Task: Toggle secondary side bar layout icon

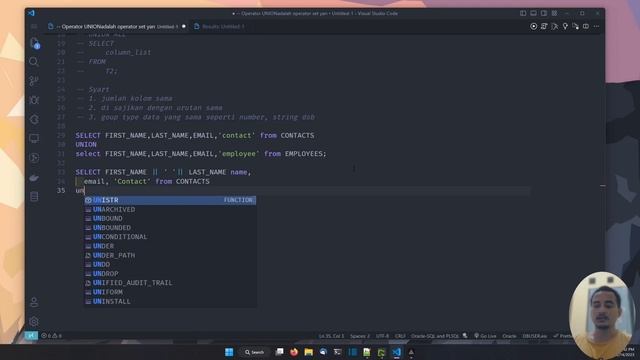Action: point(544,13)
